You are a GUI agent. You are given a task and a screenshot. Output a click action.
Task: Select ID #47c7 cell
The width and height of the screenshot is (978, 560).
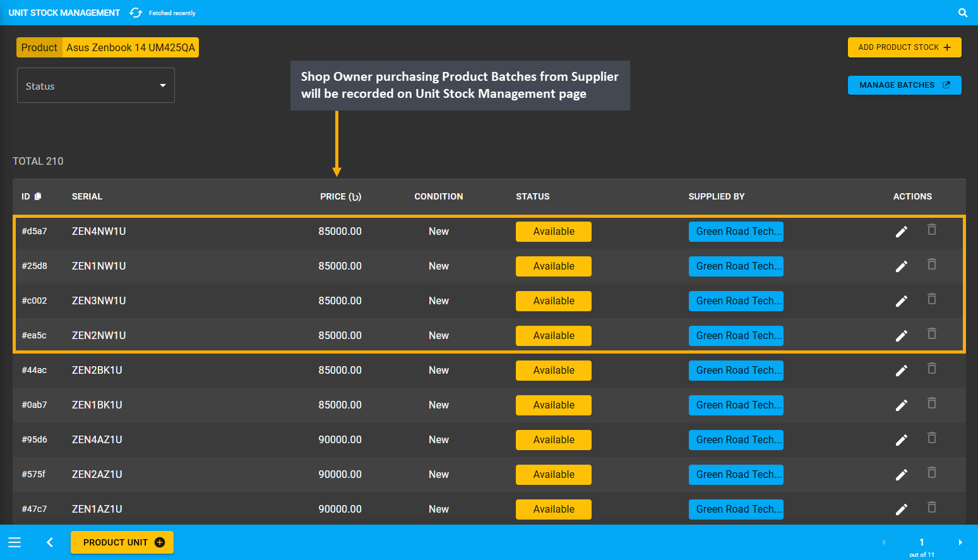coord(35,509)
